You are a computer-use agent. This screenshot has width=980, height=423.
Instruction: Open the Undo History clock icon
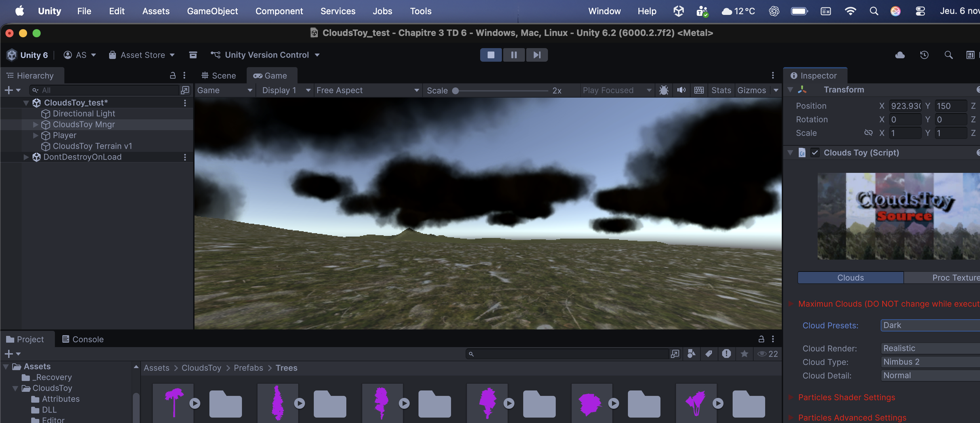(924, 55)
